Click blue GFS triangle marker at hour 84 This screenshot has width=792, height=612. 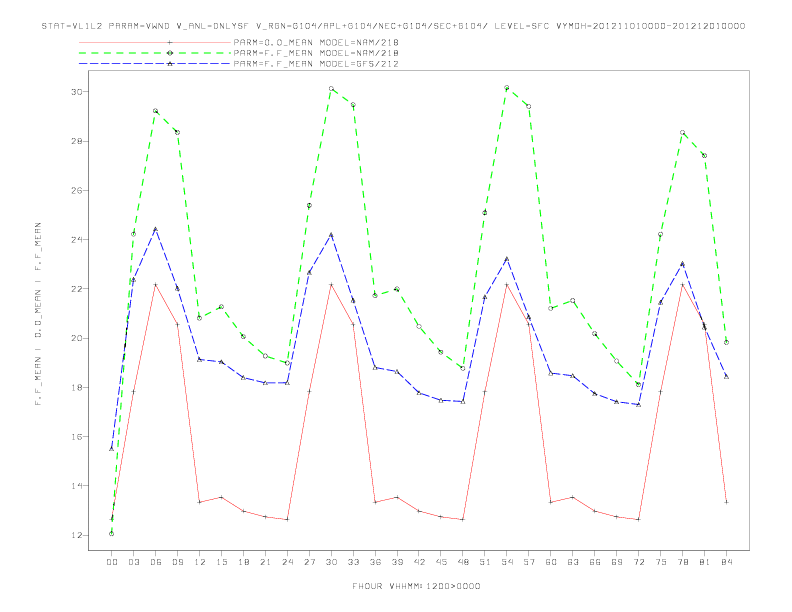[x=726, y=377]
